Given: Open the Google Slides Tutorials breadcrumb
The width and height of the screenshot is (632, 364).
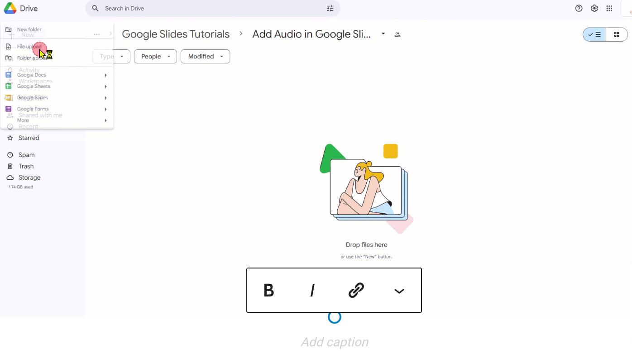Looking at the screenshot, I should (x=175, y=34).
